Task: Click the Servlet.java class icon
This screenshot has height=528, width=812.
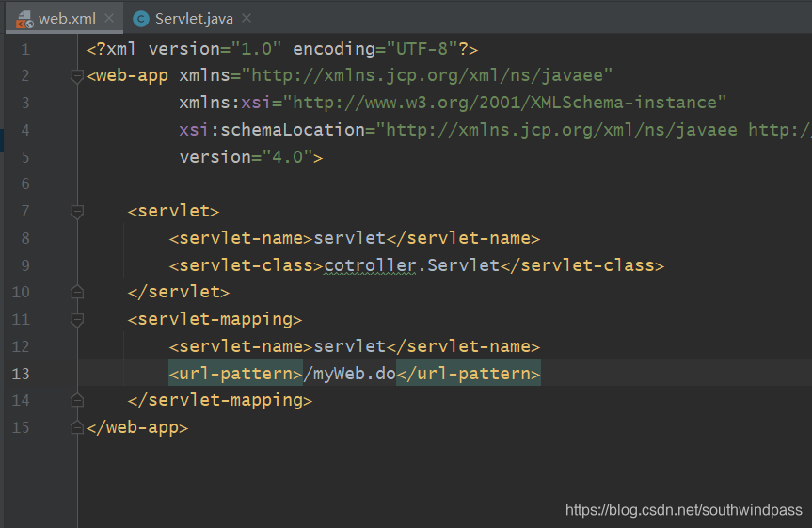Action: 141,19
